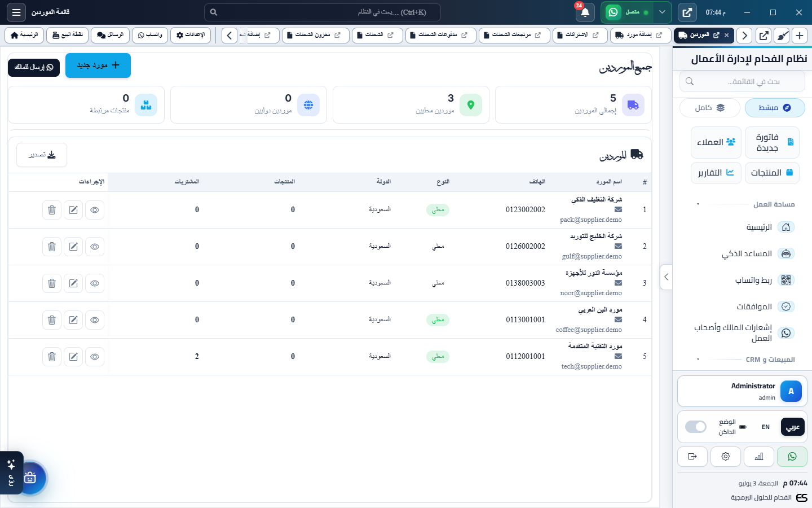Viewport: 812px width, 508px height.
Task: Select the كامل full menu mode
Action: point(710,108)
